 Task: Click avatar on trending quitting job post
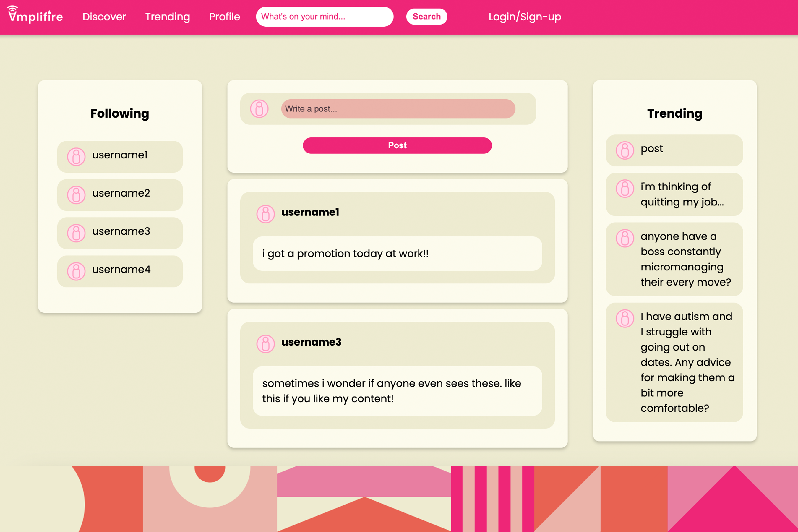625,189
